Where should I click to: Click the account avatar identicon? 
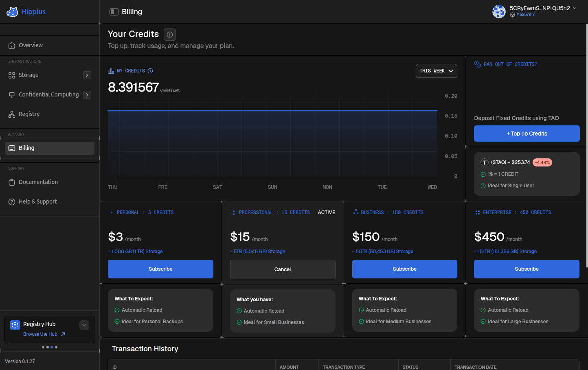pyautogui.click(x=499, y=11)
